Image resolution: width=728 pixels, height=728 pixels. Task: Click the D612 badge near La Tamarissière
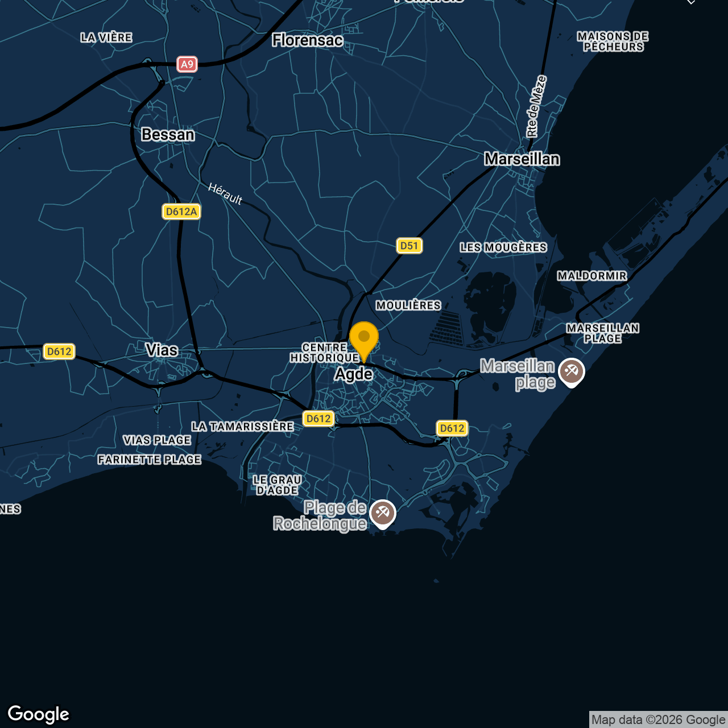pos(318,419)
